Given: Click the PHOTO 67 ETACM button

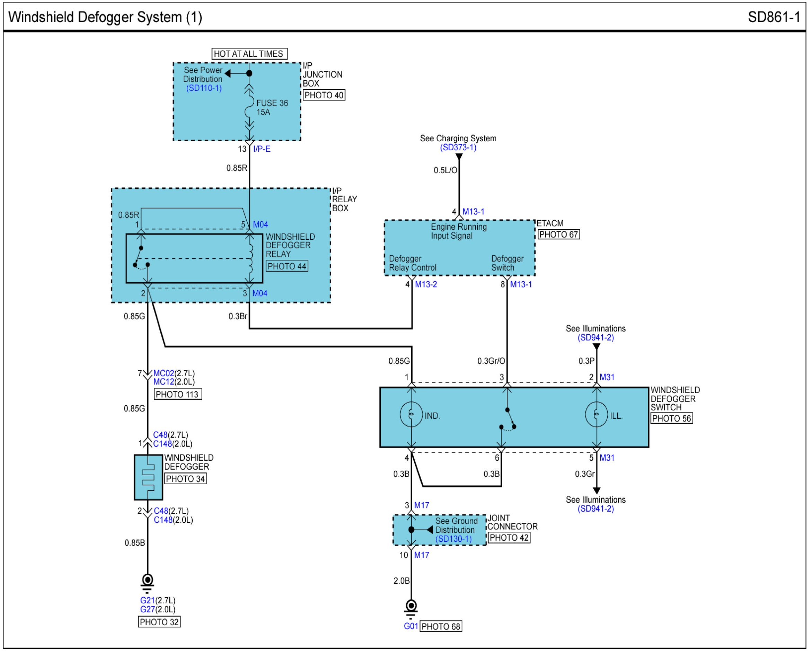Looking at the screenshot, I should (558, 234).
